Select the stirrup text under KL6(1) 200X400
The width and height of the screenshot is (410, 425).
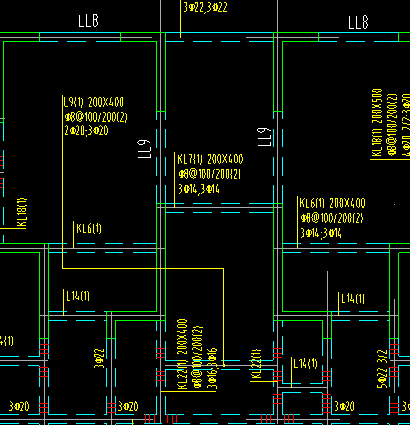click(x=332, y=218)
